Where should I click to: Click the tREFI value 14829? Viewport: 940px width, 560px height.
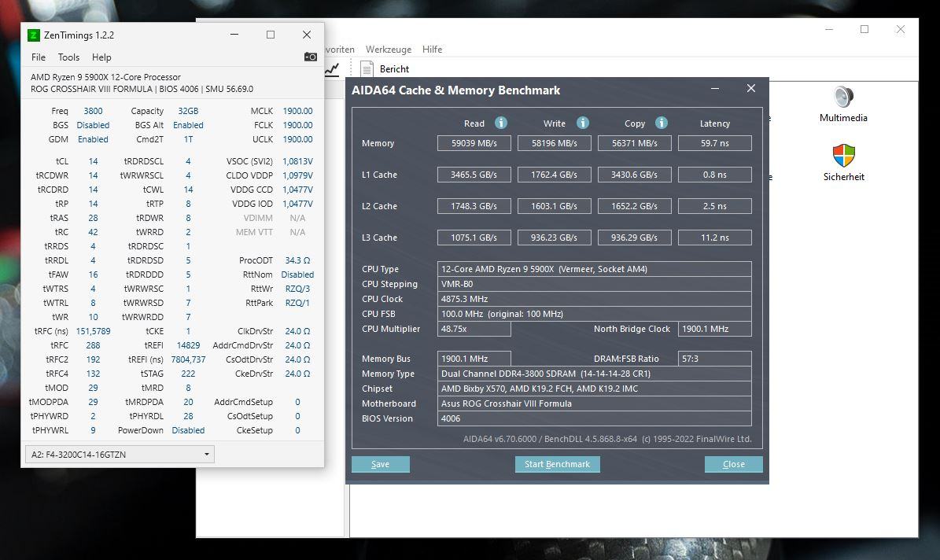(x=188, y=345)
